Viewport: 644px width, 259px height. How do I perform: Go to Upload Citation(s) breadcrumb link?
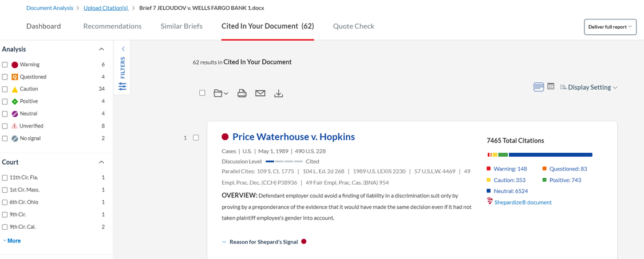(106, 8)
